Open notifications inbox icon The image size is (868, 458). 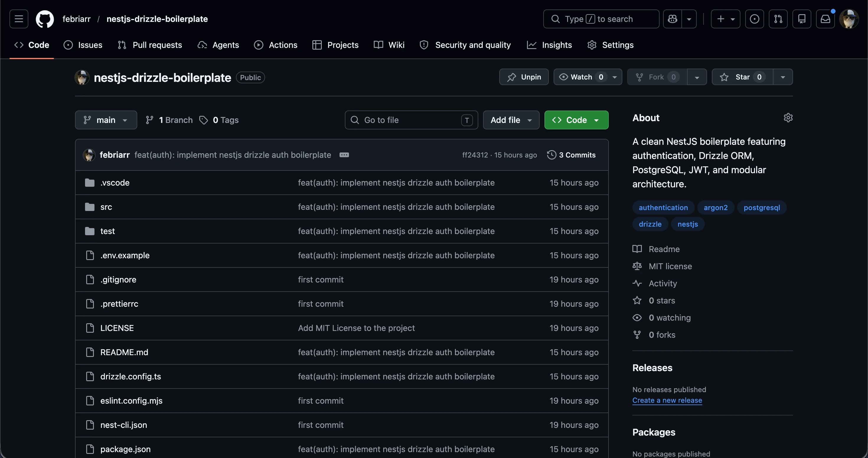click(825, 19)
